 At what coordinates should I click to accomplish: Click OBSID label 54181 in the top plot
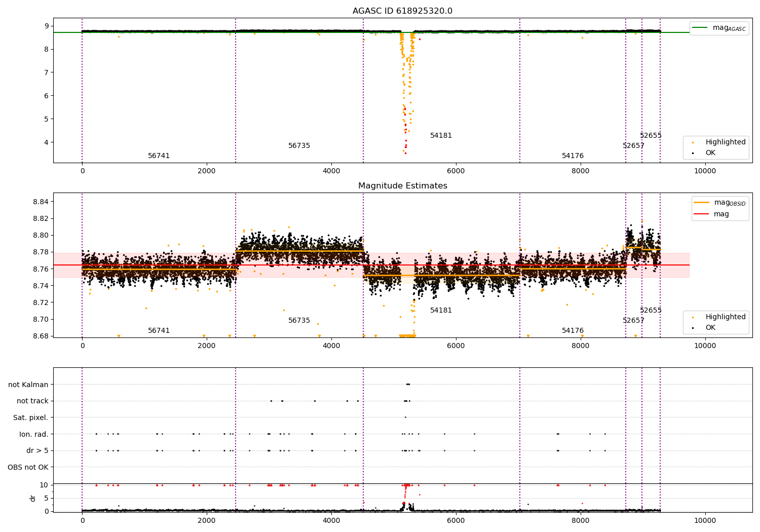[441, 136]
